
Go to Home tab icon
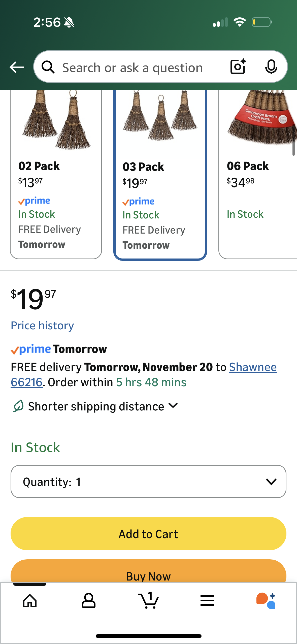pyautogui.click(x=30, y=600)
